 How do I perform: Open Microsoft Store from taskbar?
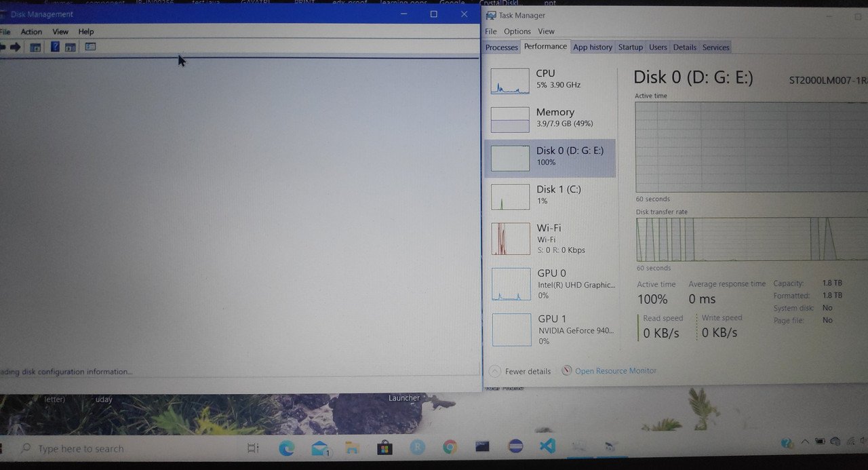(384, 448)
